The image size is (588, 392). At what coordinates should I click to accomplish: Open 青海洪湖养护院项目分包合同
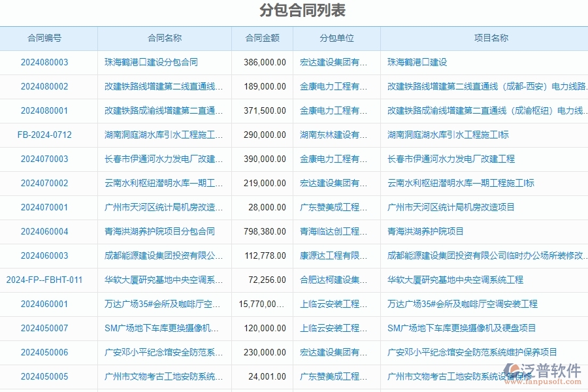pos(159,231)
